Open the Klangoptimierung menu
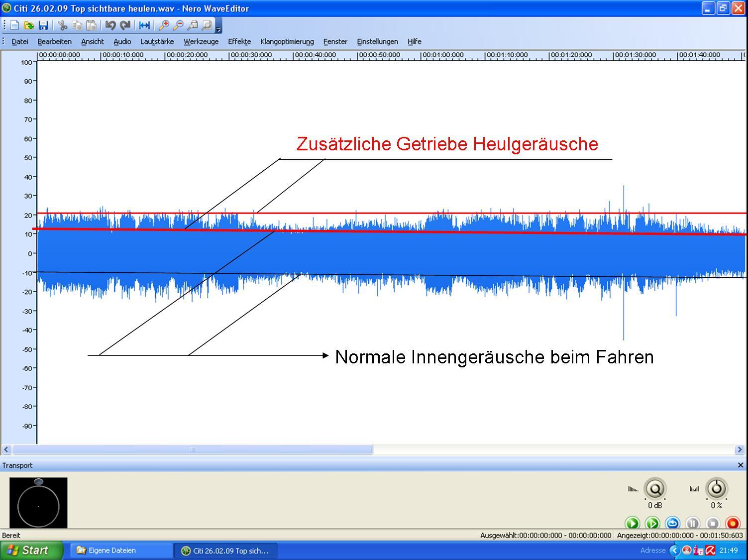The image size is (748, 560). [287, 42]
